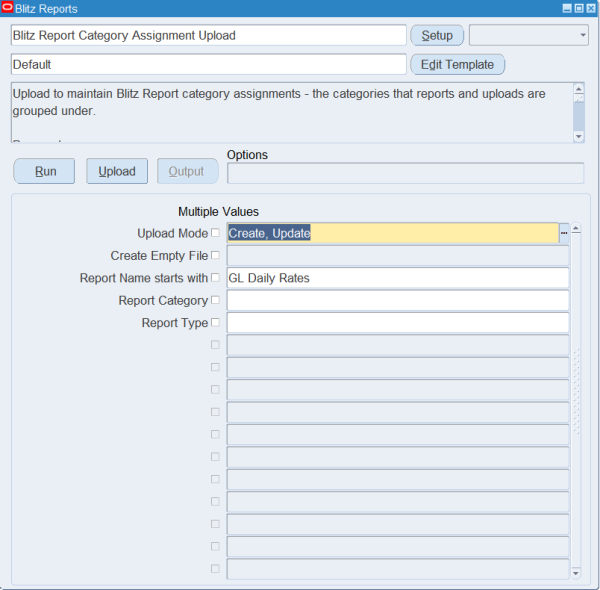Screen dimensions: 600x590
Task: Click the Report Category value field
Action: point(398,300)
